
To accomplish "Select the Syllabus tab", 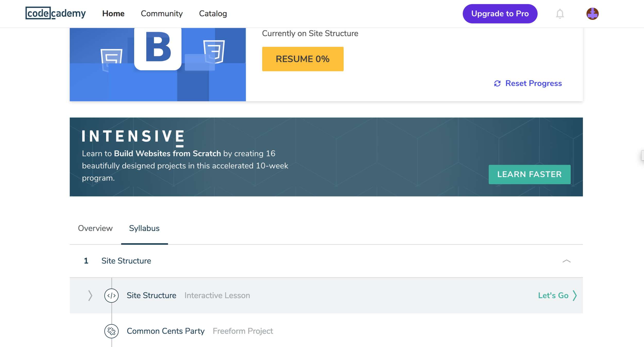I will (x=144, y=228).
